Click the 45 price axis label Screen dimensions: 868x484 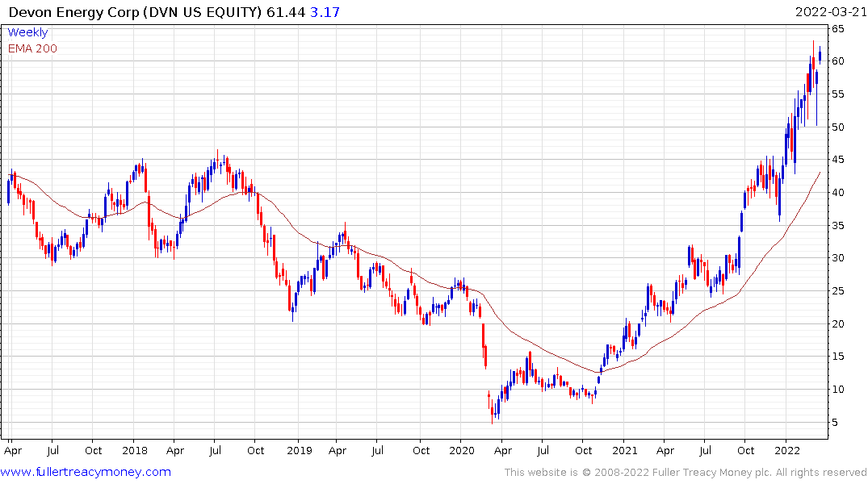pyautogui.click(x=837, y=160)
